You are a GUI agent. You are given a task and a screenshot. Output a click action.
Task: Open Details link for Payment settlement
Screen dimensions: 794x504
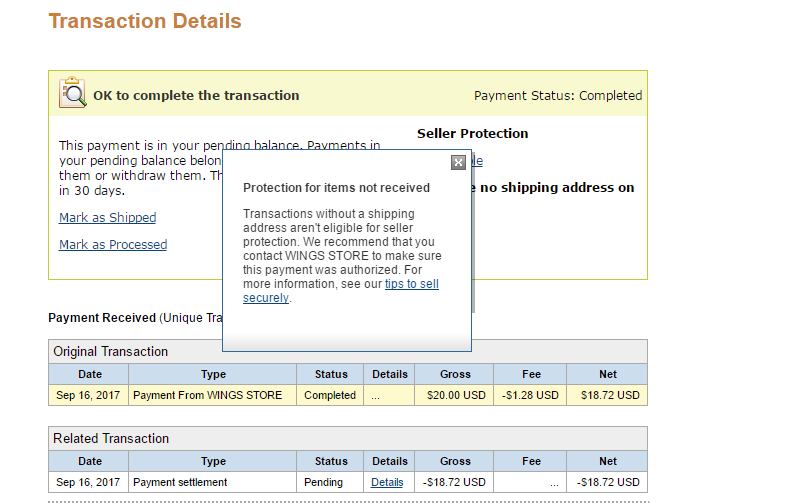387,482
